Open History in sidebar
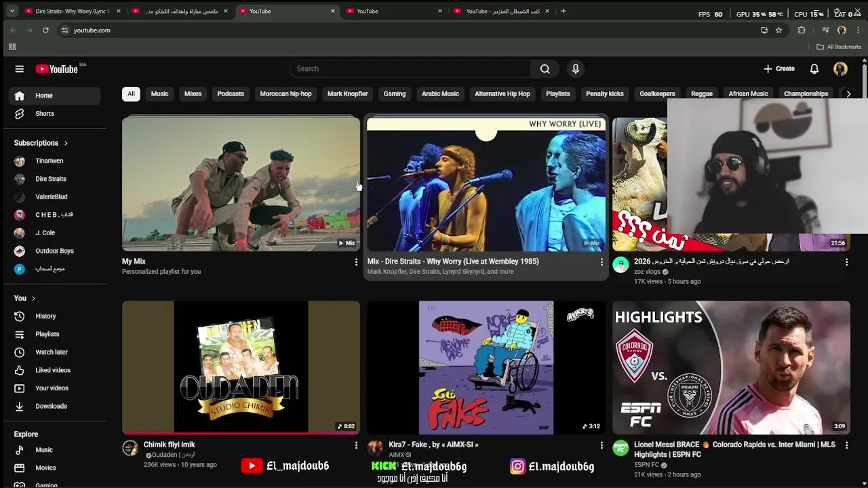Viewport: 868px width, 488px height. click(x=54, y=316)
